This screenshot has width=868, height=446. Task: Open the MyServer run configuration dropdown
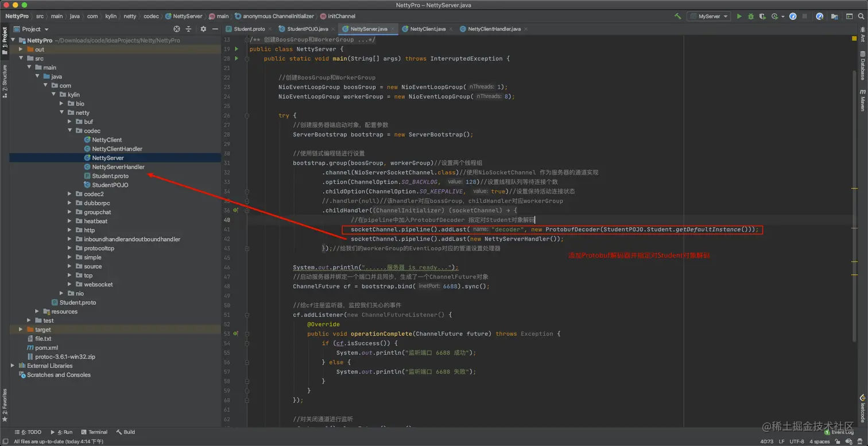click(x=709, y=16)
